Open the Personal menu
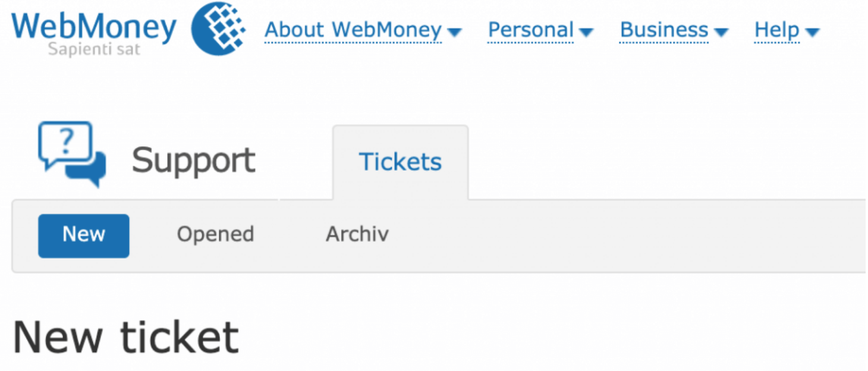Image resolution: width=868 pixels, height=371 pixels. [531, 30]
